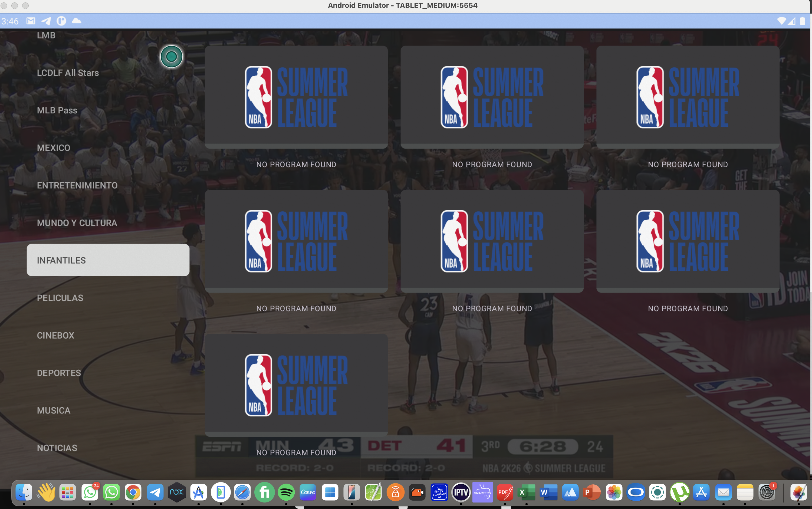Select the INFANTILES category

[x=108, y=260]
